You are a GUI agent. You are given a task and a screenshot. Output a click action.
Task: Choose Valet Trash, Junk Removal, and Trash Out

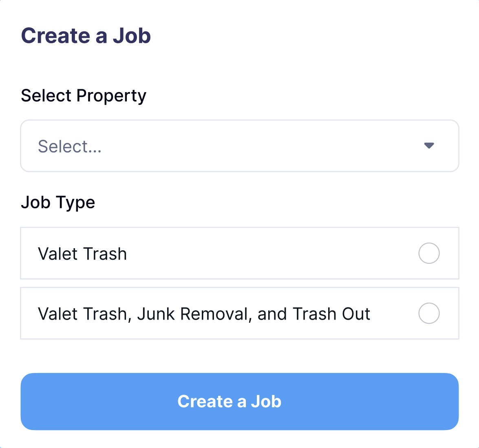pos(429,313)
